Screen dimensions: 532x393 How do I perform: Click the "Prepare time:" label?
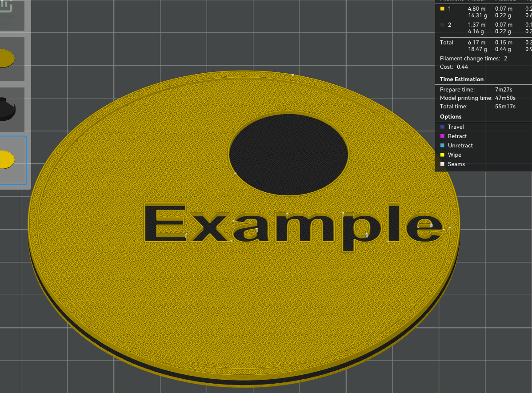457,90
